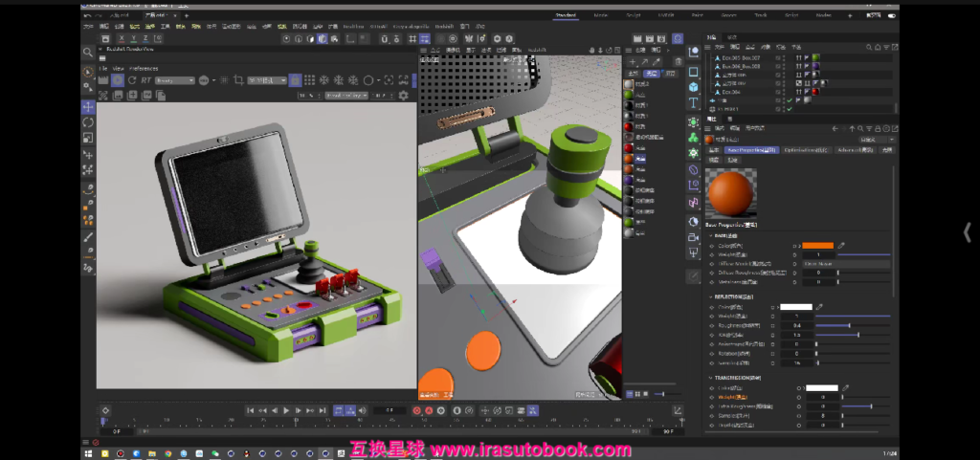Create a new material with plus icon
The width and height of the screenshot is (980, 460).
tap(632, 62)
